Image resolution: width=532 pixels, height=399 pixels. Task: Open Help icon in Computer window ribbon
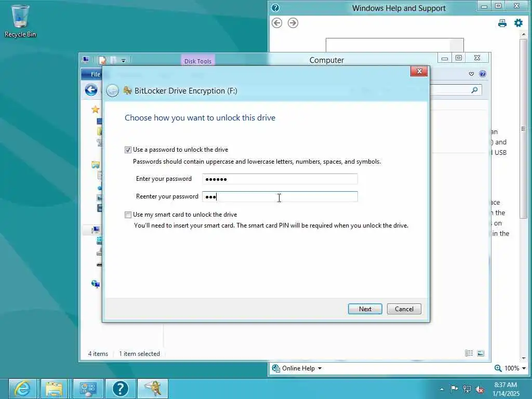coord(483,74)
